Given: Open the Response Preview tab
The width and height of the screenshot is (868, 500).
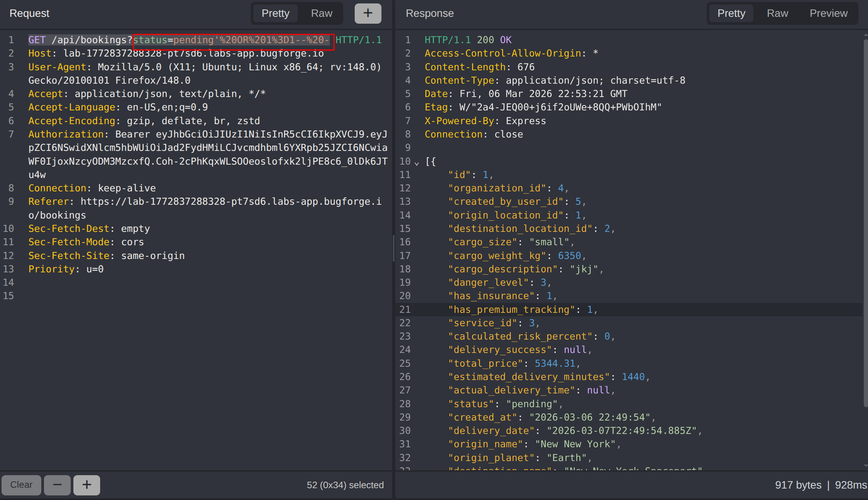Looking at the screenshot, I should point(828,13).
